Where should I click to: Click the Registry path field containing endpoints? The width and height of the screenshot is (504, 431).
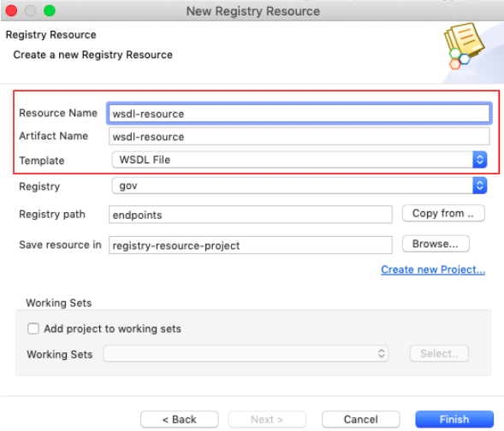(x=251, y=215)
